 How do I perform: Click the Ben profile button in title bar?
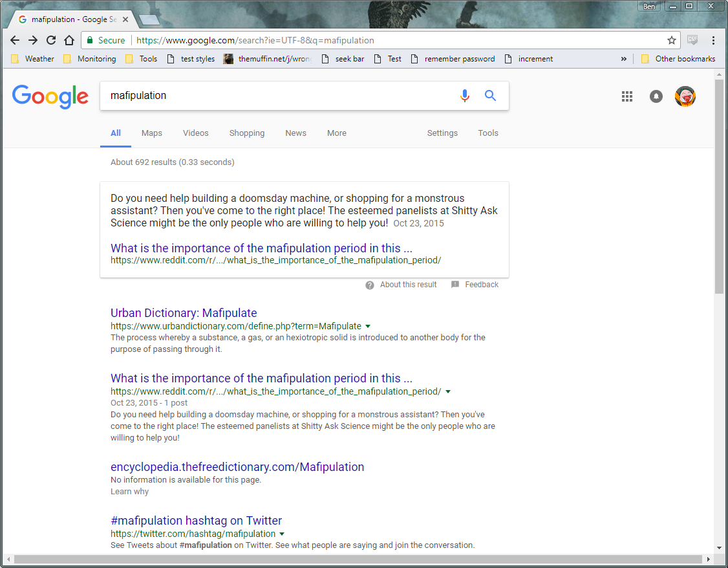coord(648,6)
